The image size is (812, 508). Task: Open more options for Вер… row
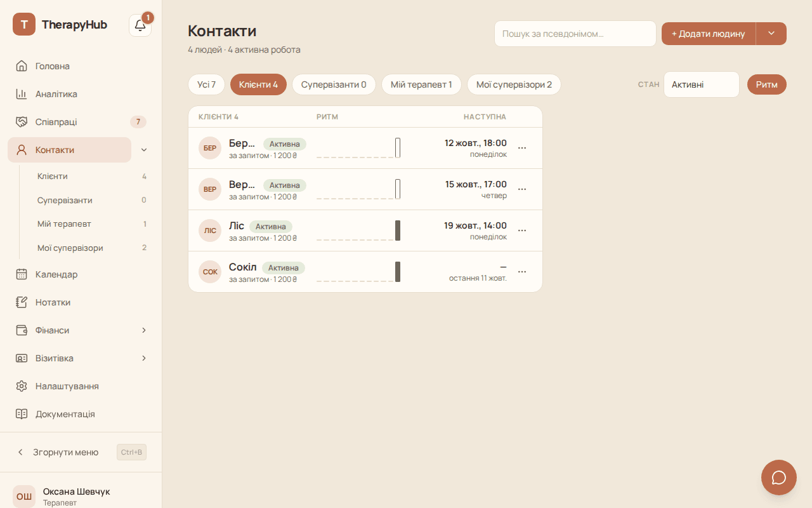point(522,189)
